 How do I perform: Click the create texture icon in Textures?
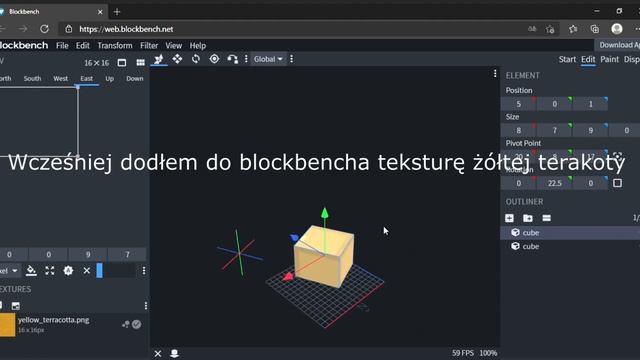click(x=16, y=306)
